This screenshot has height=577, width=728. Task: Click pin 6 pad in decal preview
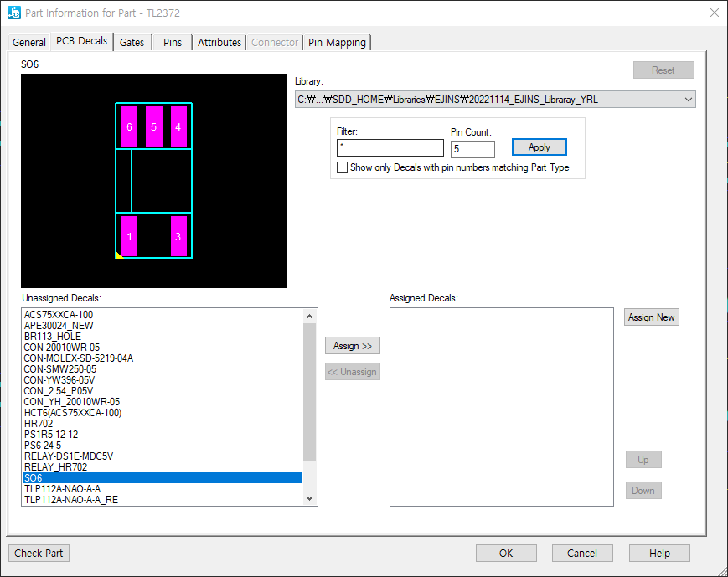click(129, 126)
